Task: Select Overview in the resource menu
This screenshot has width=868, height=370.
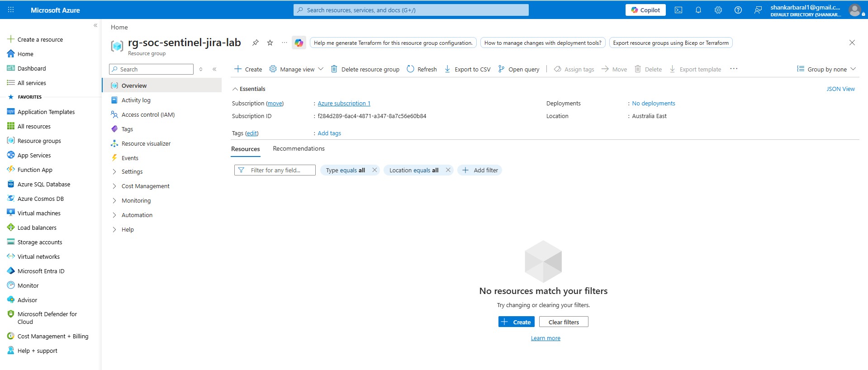Action: tap(162, 85)
